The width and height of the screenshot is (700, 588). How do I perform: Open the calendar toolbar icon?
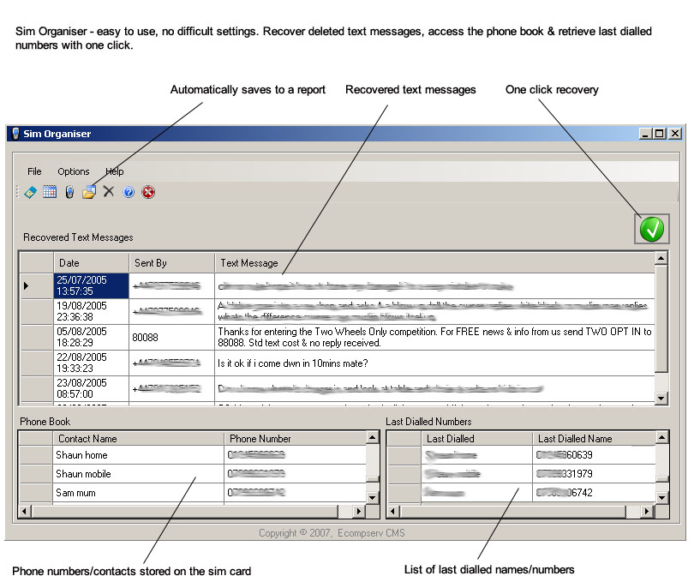coord(50,192)
